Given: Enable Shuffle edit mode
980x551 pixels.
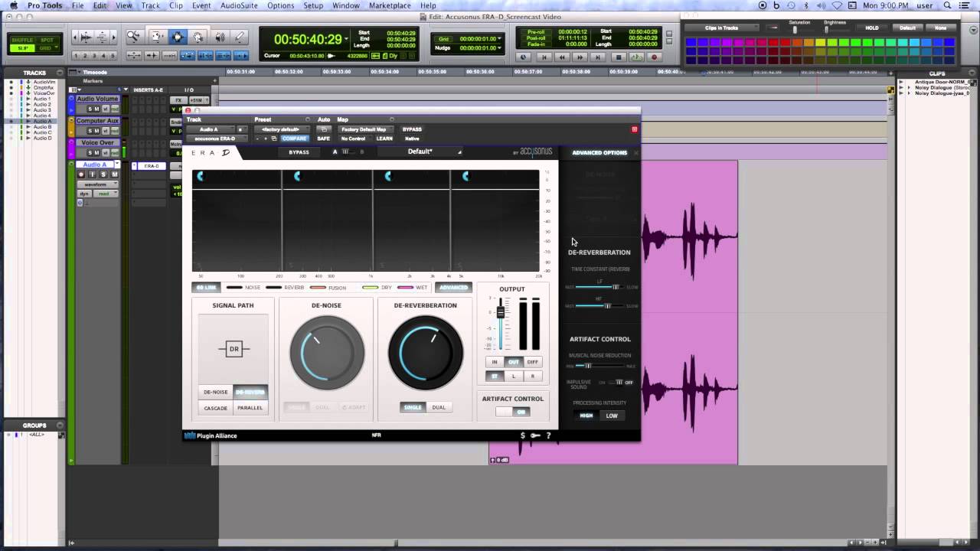Looking at the screenshot, I should 24,40.
